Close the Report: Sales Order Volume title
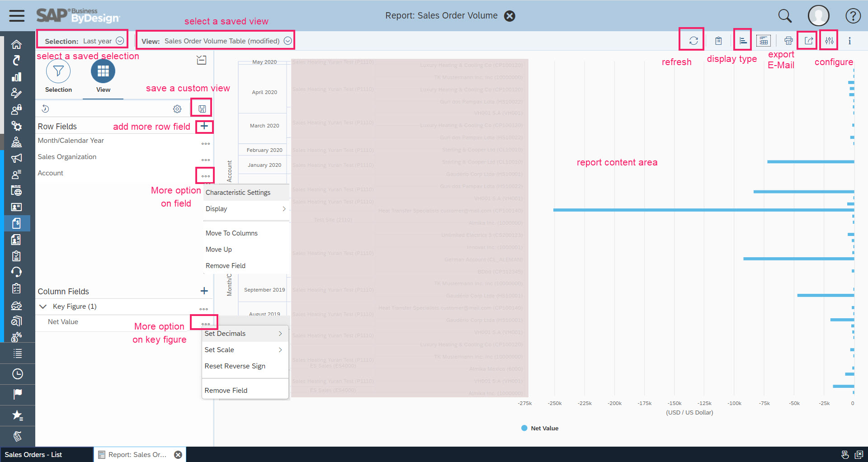This screenshot has height=462, width=868. [x=509, y=16]
